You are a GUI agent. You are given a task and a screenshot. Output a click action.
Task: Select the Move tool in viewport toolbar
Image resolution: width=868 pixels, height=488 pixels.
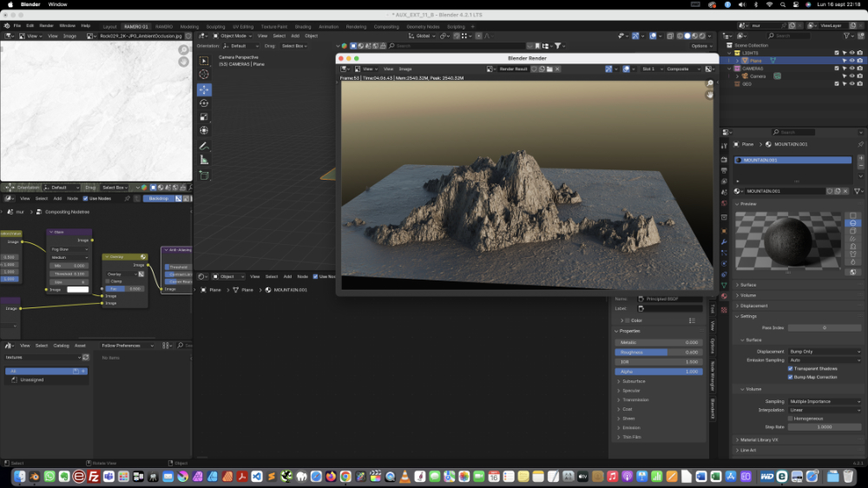pos(204,89)
